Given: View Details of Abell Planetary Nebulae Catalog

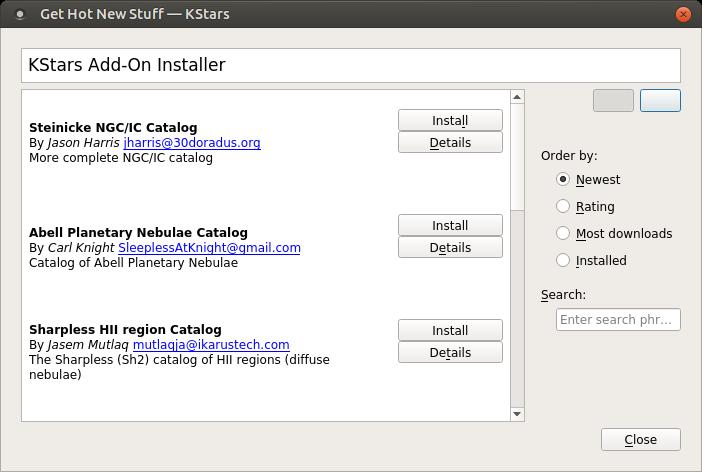Looking at the screenshot, I should click(450, 248).
